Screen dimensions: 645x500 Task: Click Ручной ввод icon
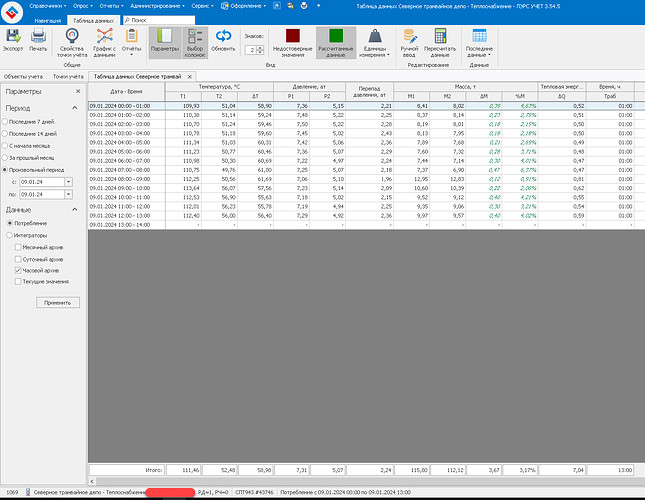click(x=410, y=36)
